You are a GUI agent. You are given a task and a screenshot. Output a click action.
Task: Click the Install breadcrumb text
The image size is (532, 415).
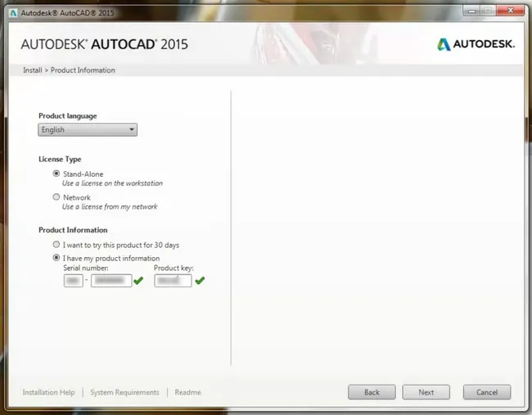[33, 70]
